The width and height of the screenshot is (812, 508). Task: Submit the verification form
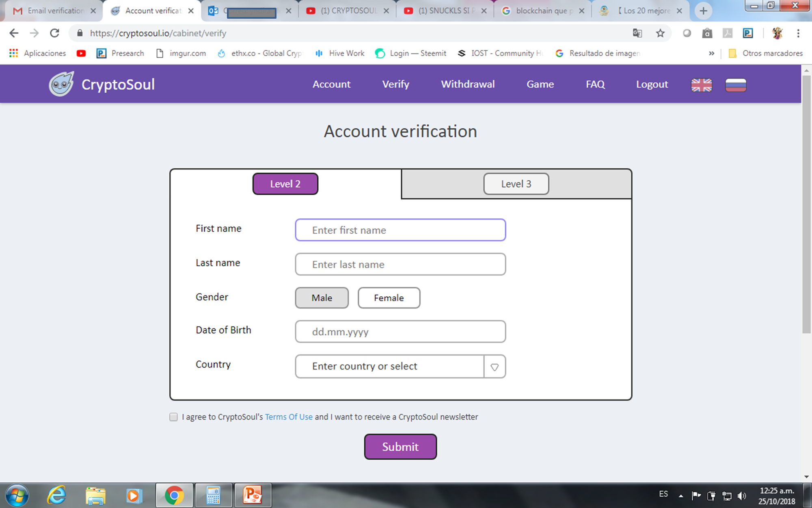coord(400,447)
